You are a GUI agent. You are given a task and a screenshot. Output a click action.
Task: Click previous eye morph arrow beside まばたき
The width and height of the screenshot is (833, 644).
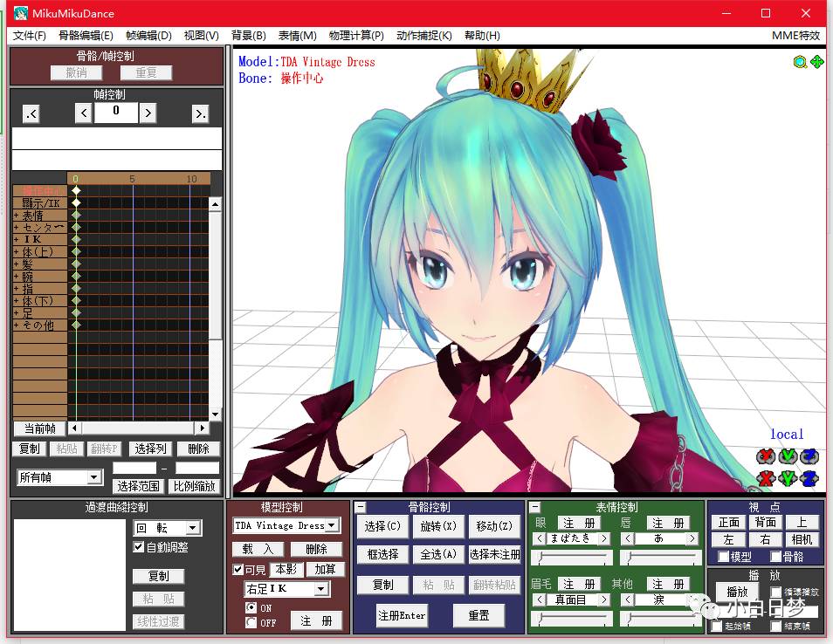click(x=540, y=538)
